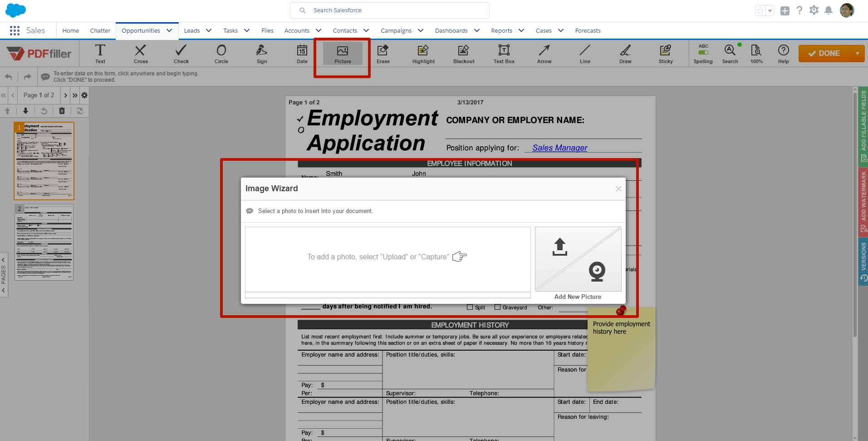This screenshot has width=868, height=441.
Task: Select the Picture tool
Action: point(343,54)
